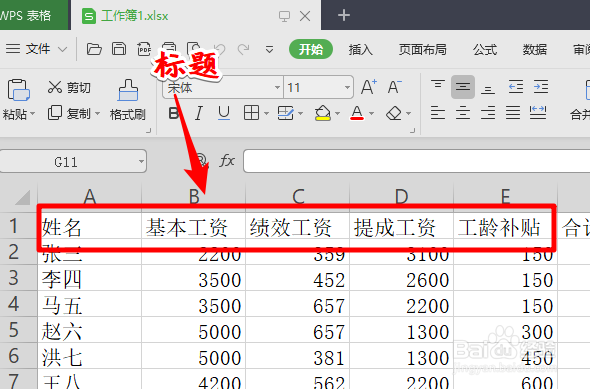Image resolution: width=590 pixels, height=389 pixels.
Task: Click the cell with value 381
Action: pos(298,357)
